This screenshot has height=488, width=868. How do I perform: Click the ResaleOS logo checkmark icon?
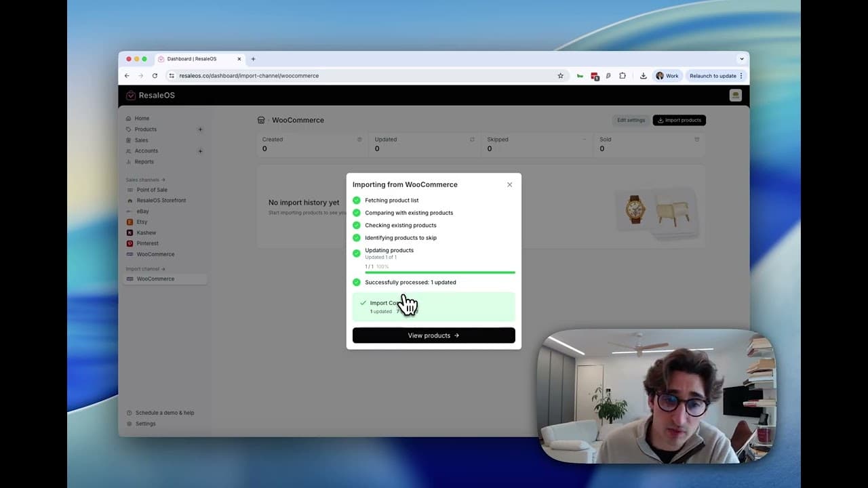click(130, 95)
